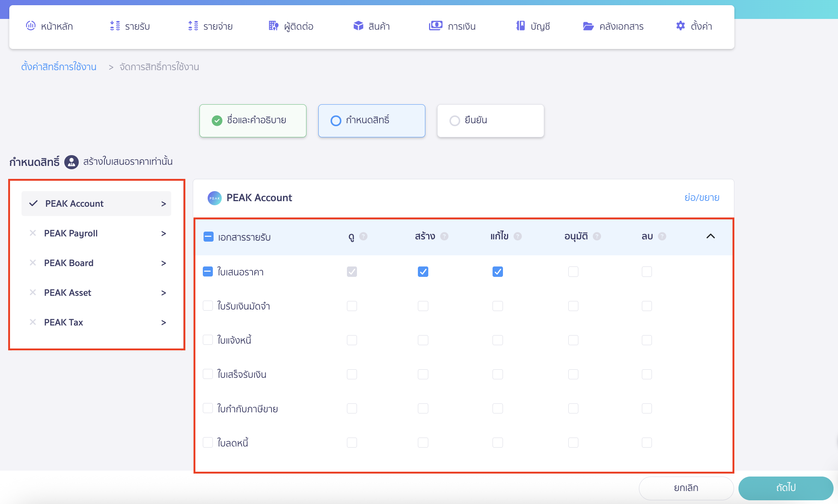Enable ลบ permission for ใบเสนอราคา

click(x=647, y=271)
